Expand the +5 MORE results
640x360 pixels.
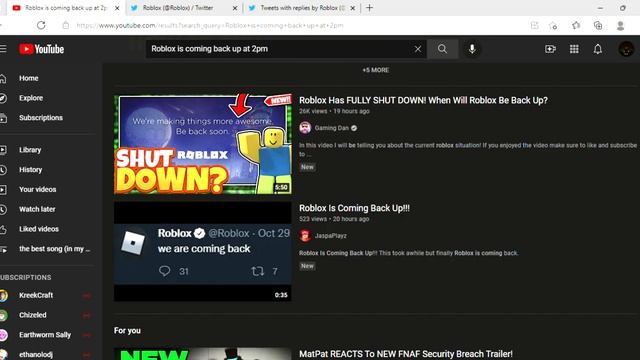(x=376, y=70)
